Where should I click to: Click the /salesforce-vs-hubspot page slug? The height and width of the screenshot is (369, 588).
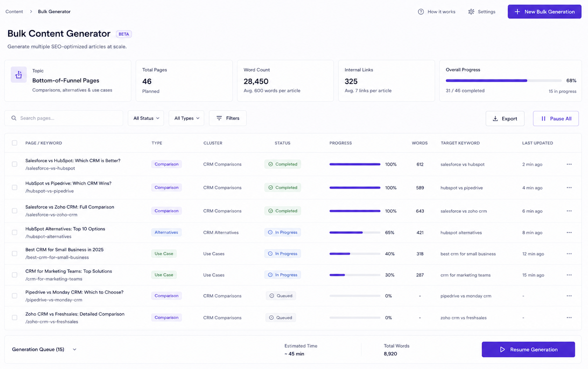pos(50,168)
